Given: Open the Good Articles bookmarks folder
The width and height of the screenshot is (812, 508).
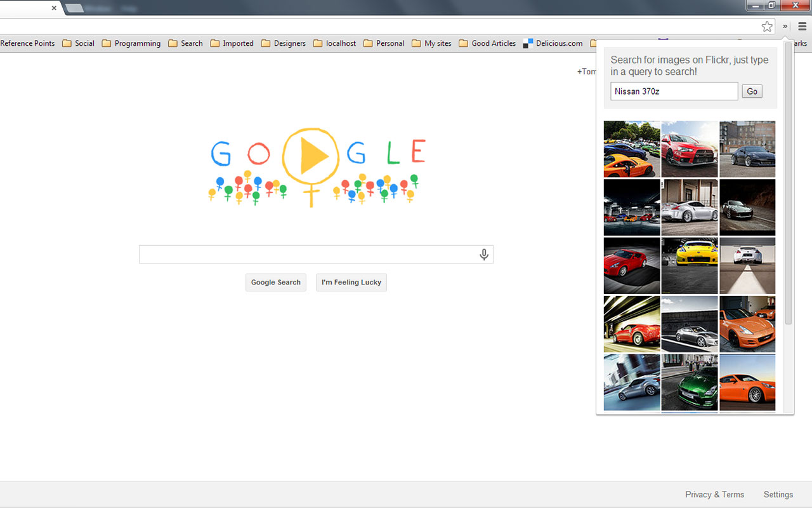Looking at the screenshot, I should [x=487, y=43].
